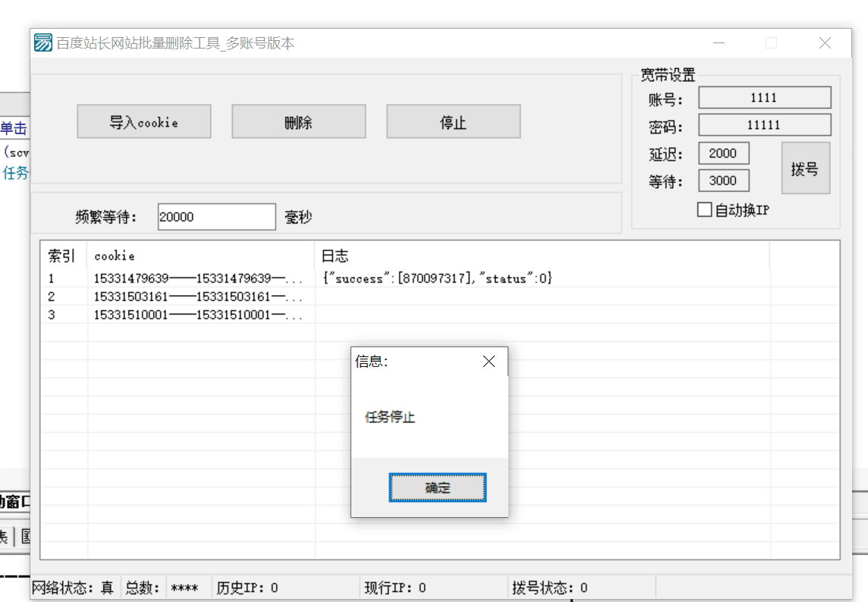Click the 拨号 button
Screen dimensions: 868x602
coord(806,168)
